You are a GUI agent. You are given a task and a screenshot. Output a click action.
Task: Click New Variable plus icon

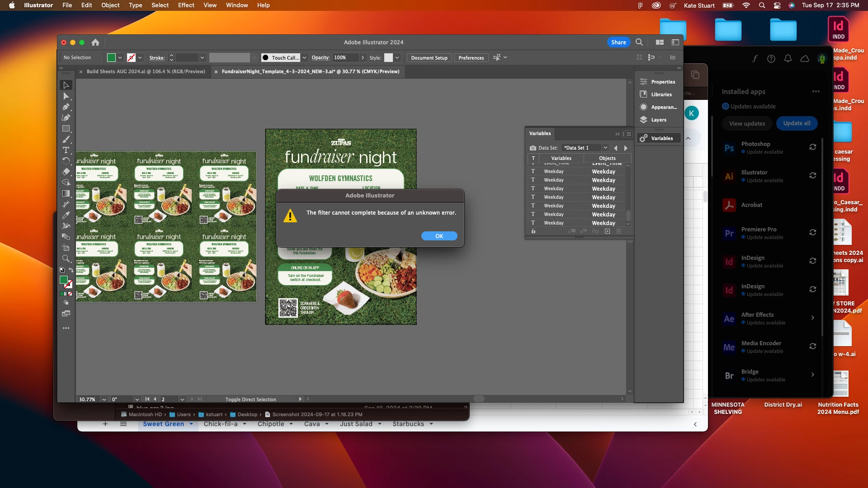(x=607, y=231)
